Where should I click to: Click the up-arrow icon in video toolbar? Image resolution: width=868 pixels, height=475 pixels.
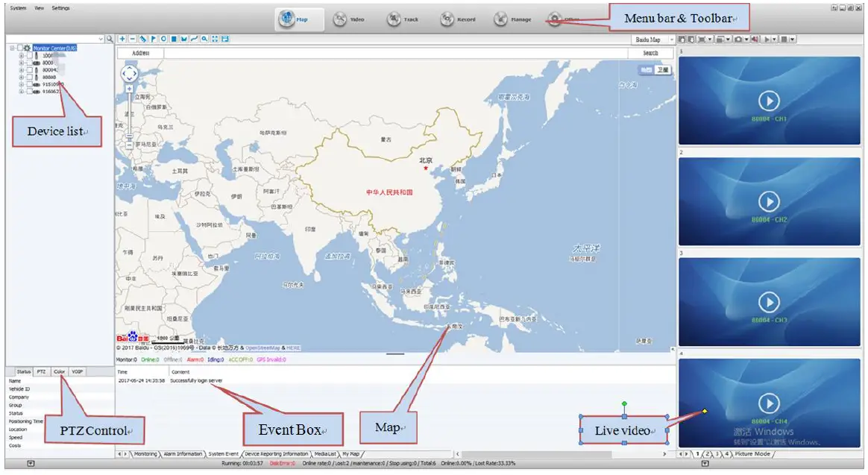[x=682, y=40]
